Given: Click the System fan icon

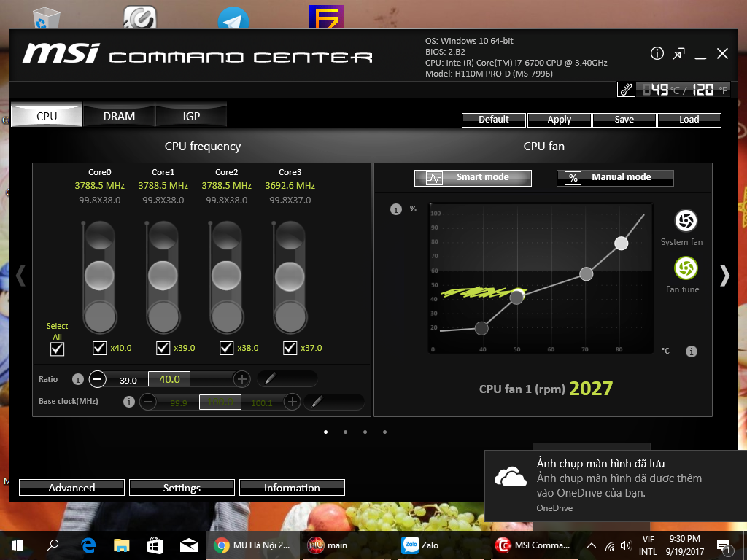Looking at the screenshot, I should coord(685,221).
